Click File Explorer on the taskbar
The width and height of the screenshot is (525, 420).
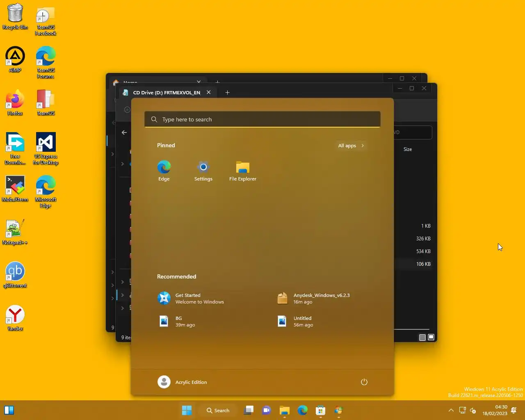pos(285,410)
